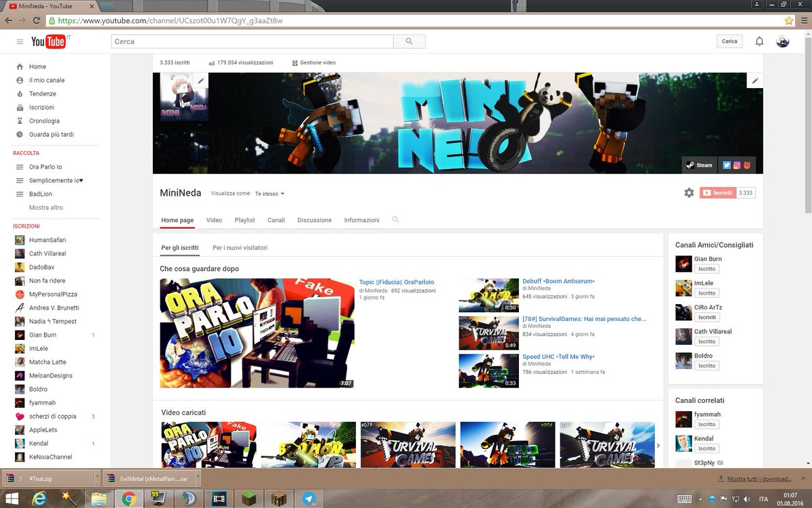Screen dimensions: 812x508
Task: Toggle Iscritto for fyammah related channel
Action: (x=707, y=424)
